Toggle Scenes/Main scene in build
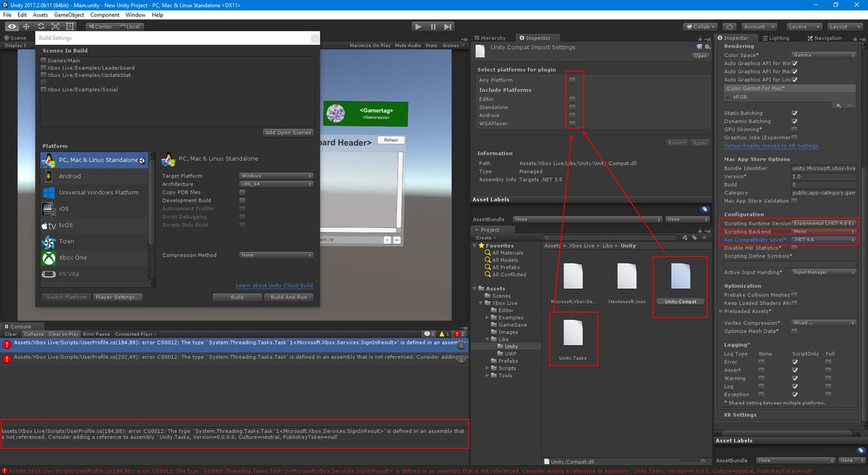Image resolution: width=868 pixels, height=475 pixels. click(x=44, y=61)
